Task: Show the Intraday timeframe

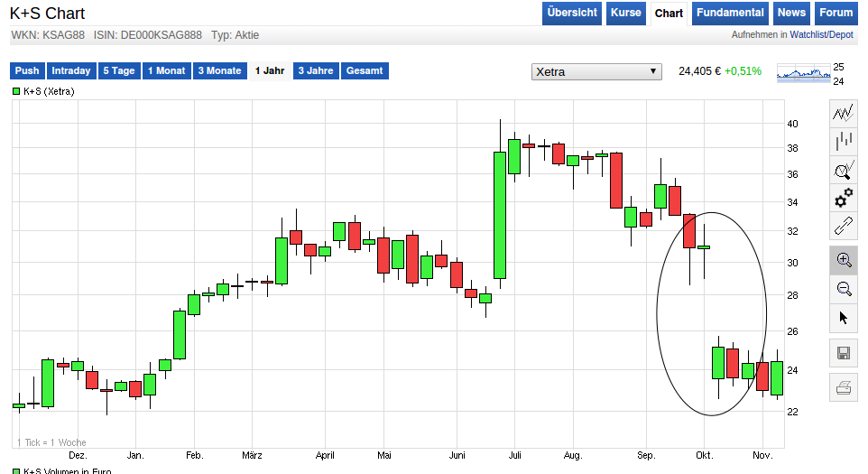Action: click(71, 71)
